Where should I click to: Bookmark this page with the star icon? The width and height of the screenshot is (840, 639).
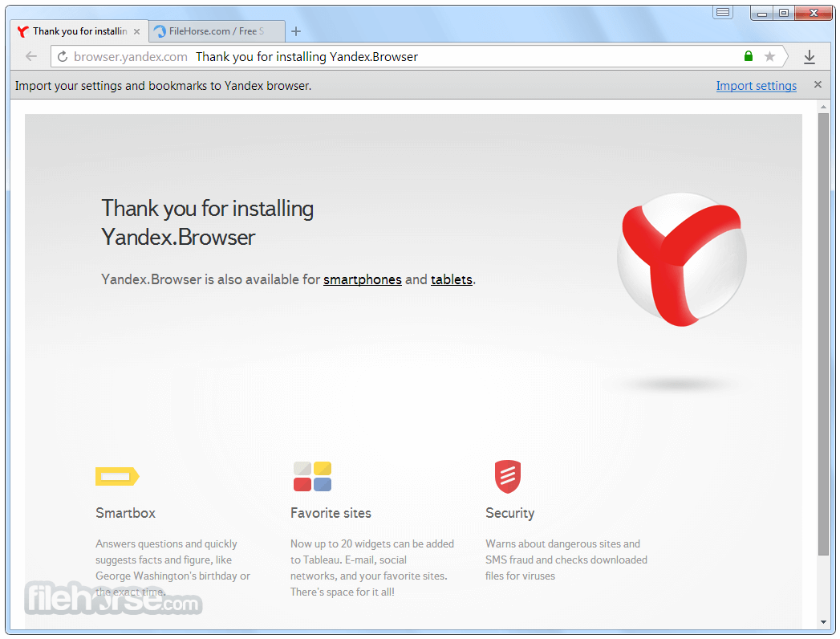click(769, 56)
